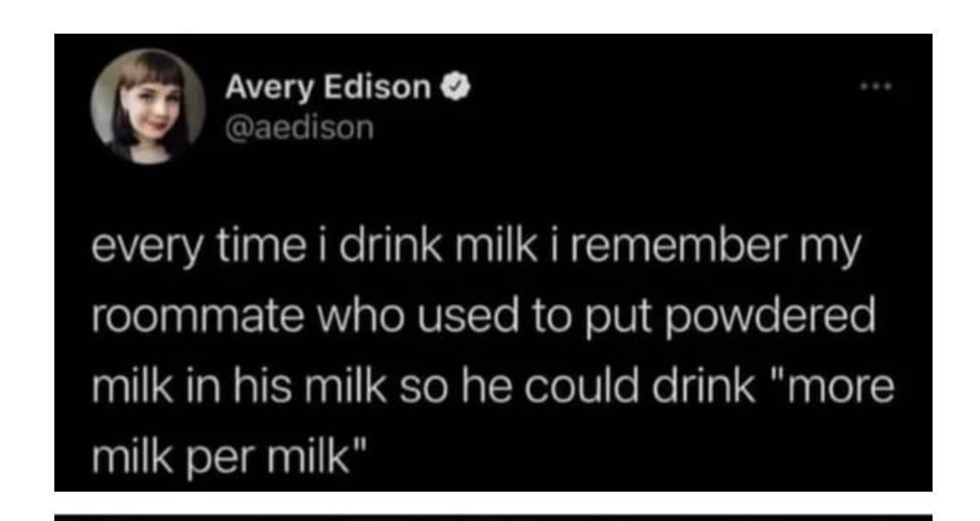
Task: Click the word "who" in second line
Action: [358, 317]
